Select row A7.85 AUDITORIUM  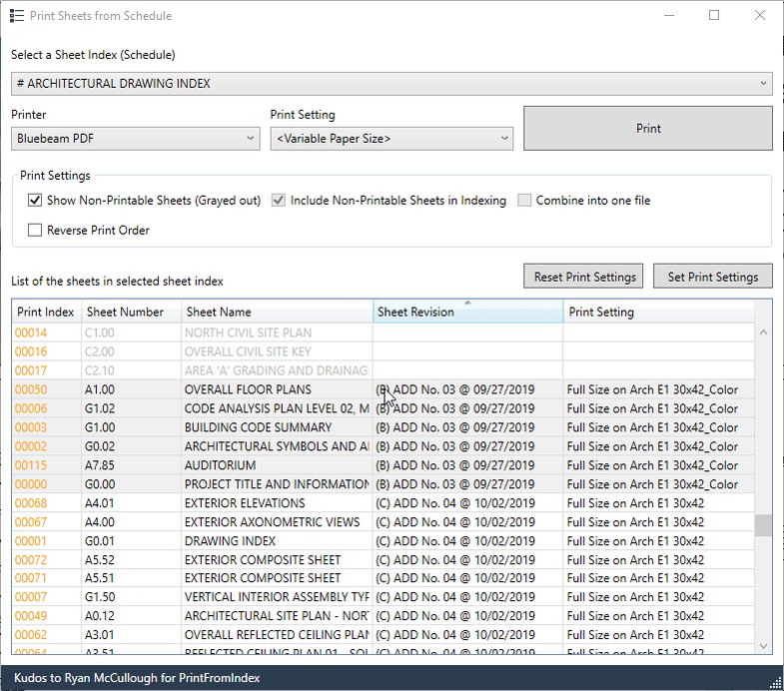pos(383,465)
